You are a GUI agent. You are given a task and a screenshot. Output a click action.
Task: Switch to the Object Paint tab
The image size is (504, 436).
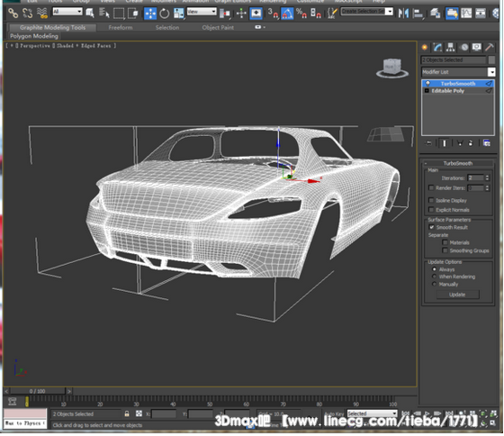218,28
